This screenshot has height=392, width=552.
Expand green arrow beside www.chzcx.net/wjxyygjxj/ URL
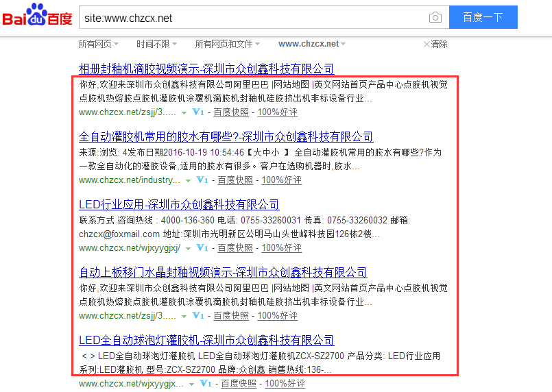coord(187,248)
